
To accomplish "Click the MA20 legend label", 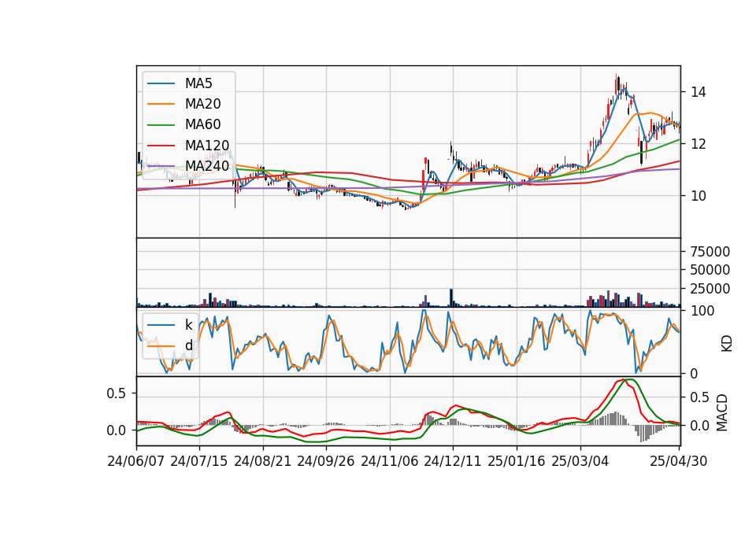I will point(202,104).
